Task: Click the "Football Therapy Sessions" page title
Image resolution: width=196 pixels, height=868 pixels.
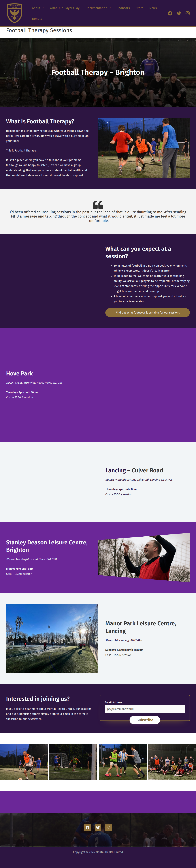Action: click(39, 30)
